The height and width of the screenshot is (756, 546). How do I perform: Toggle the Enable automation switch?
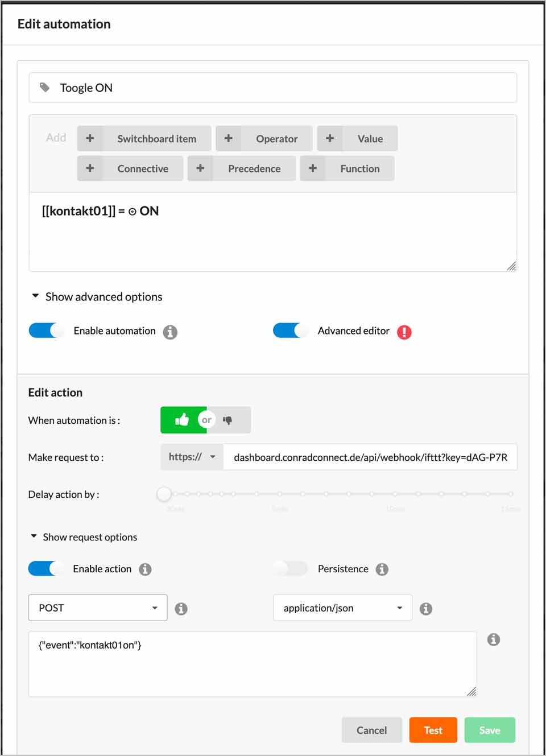tap(47, 331)
